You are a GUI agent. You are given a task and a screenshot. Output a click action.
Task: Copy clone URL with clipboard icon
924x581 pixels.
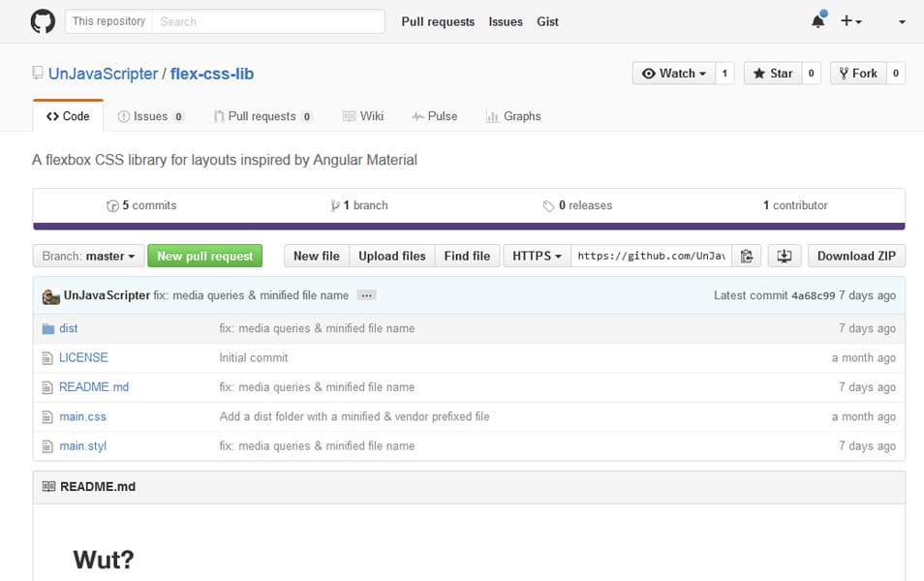(747, 256)
